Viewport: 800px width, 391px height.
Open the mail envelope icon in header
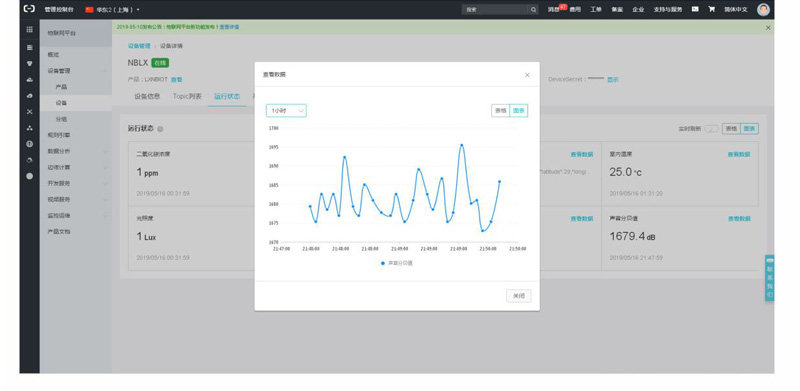point(695,9)
